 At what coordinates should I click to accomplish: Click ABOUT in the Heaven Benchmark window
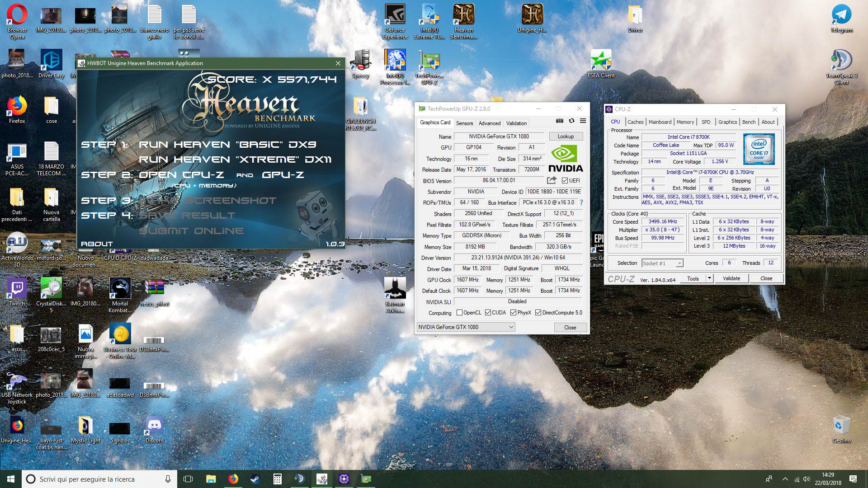pyautogui.click(x=97, y=244)
